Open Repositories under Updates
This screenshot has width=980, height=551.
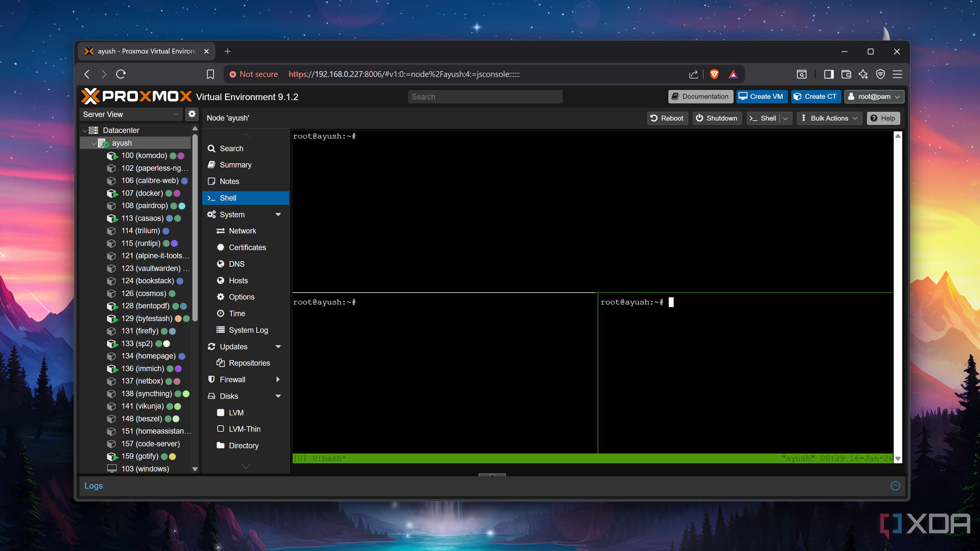(x=246, y=363)
